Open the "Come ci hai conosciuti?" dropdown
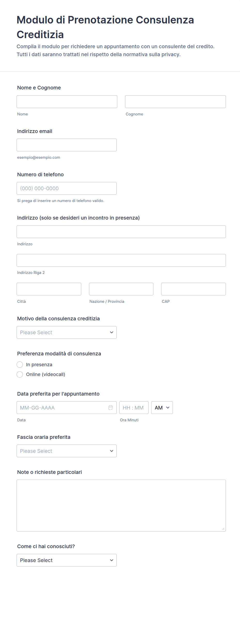The width and height of the screenshot is (240, 644). pos(67,560)
